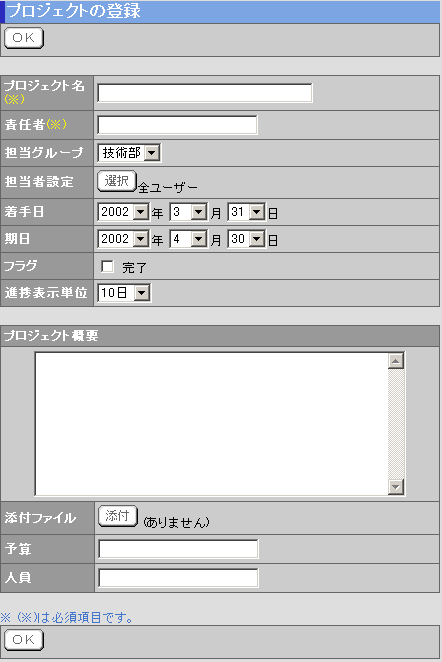This screenshot has width=442, height=662.
Task: Open the 期日 month dropdown showing 4
Action: (188, 239)
